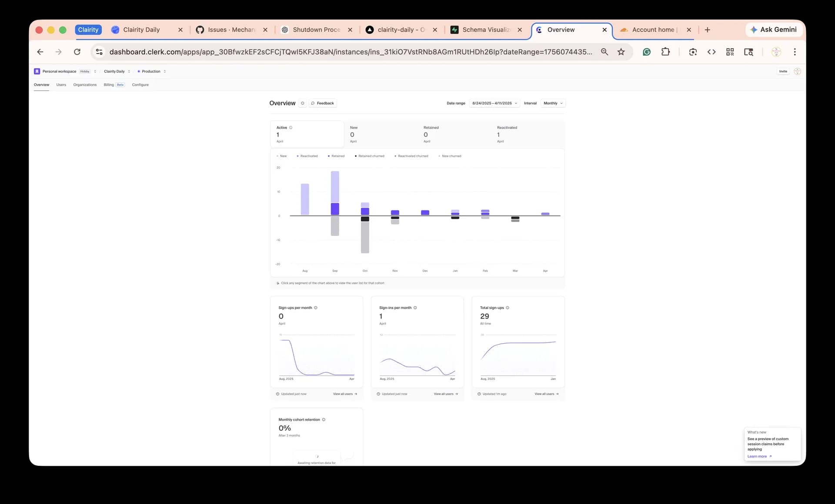
Task: Select the Retained metric card
Action: tap(454, 134)
